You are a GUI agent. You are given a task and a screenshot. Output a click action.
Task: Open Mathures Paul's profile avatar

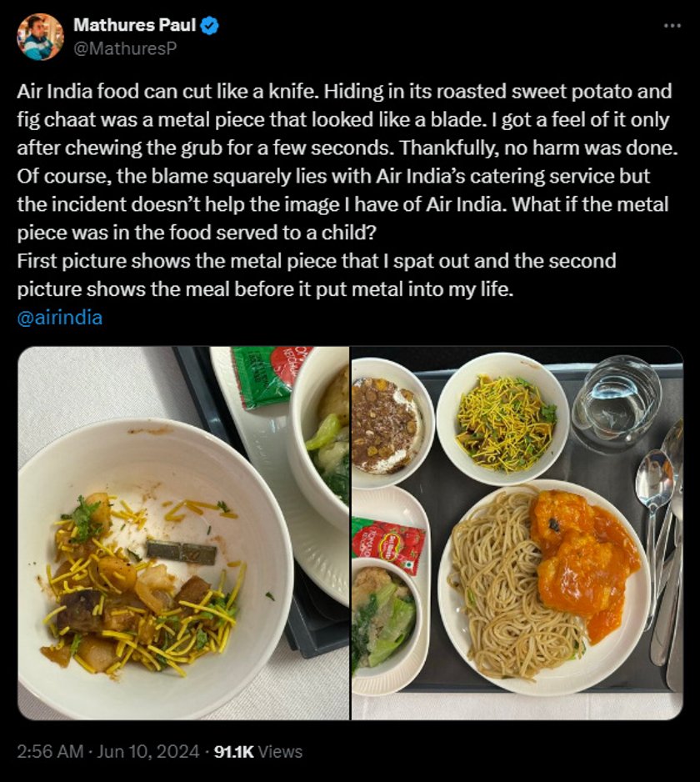(40, 37)
